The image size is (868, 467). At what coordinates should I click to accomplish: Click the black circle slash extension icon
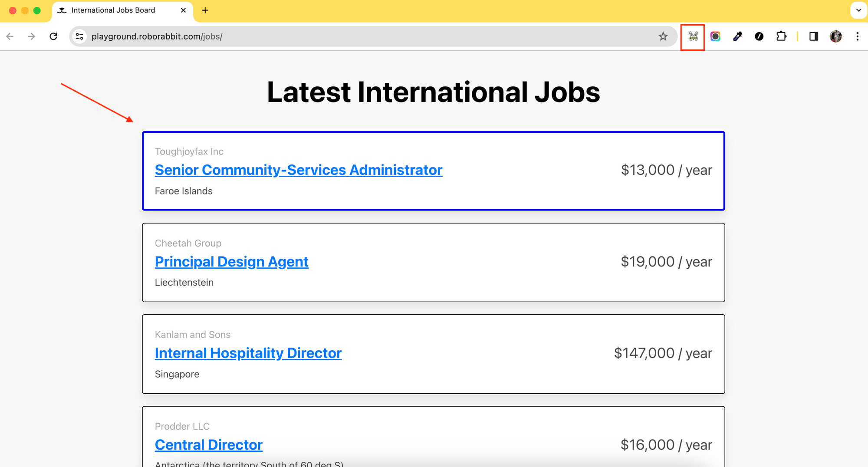pyautogui.click(x=759, y=36)
